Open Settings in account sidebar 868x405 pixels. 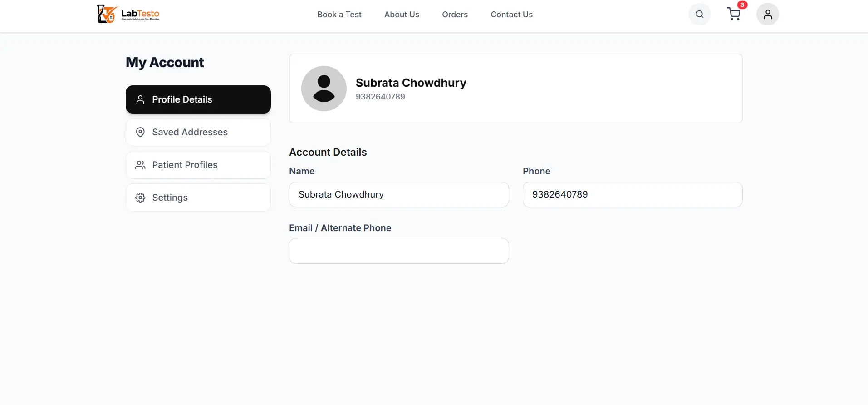pyautogui.click(x=198, y=198)
